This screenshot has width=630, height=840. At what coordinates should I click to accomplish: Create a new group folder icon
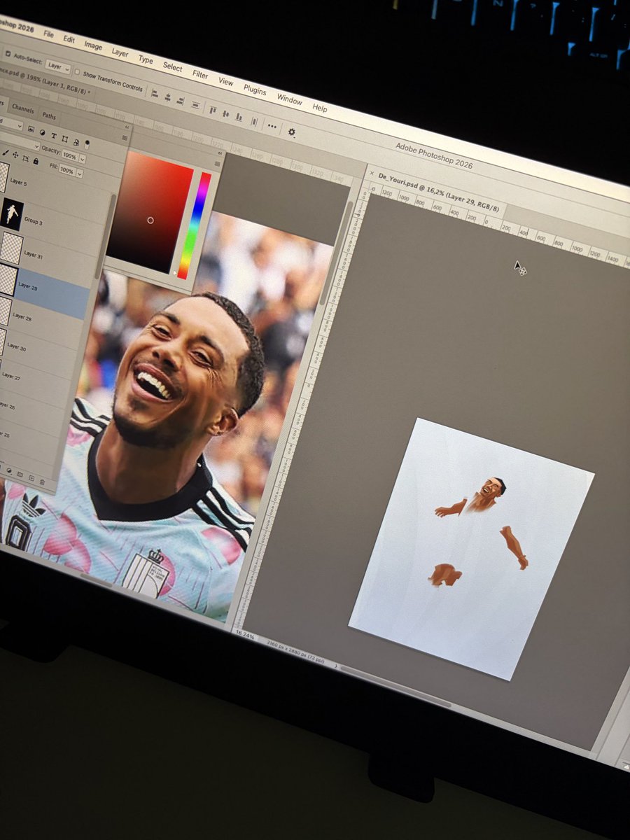pos(20,474)
